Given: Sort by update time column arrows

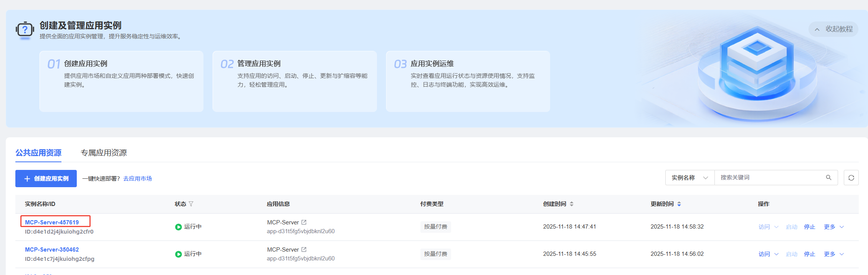Looking at the screenshot, I should pos(679,204).
